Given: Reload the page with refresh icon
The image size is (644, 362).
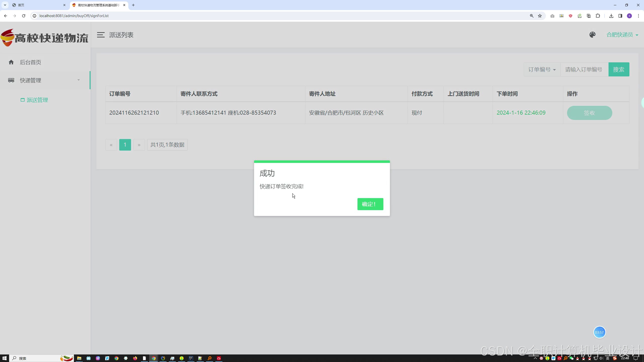Looking at the screenshot, I should click(x=24, y=16).
